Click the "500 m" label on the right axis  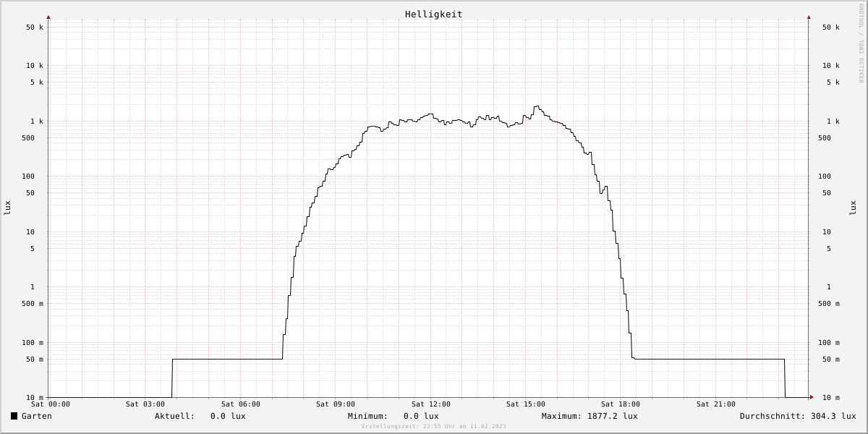click(x=829, y=304)
